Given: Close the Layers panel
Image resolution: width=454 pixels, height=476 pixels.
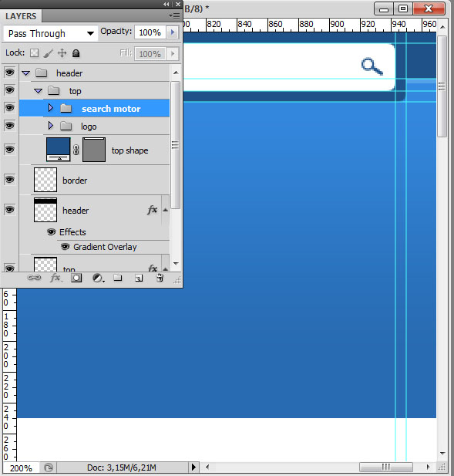Looking at the screenshot, I should [178, 5].
